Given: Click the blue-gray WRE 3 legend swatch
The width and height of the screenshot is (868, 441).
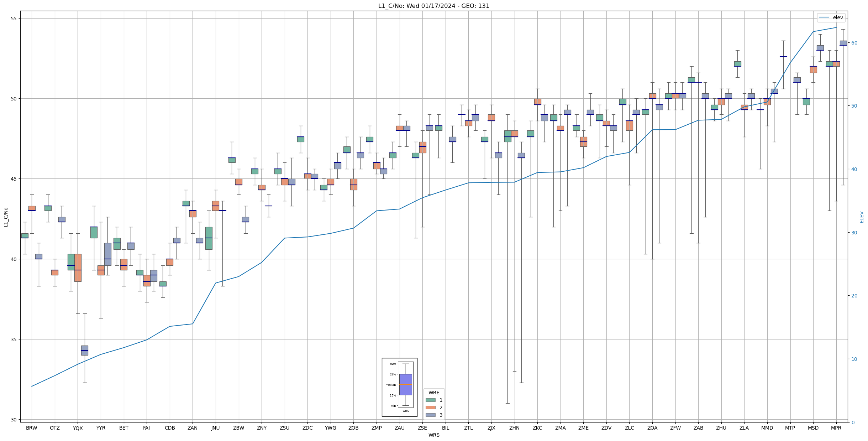Looking at the screenshot, I should (430, 415).
